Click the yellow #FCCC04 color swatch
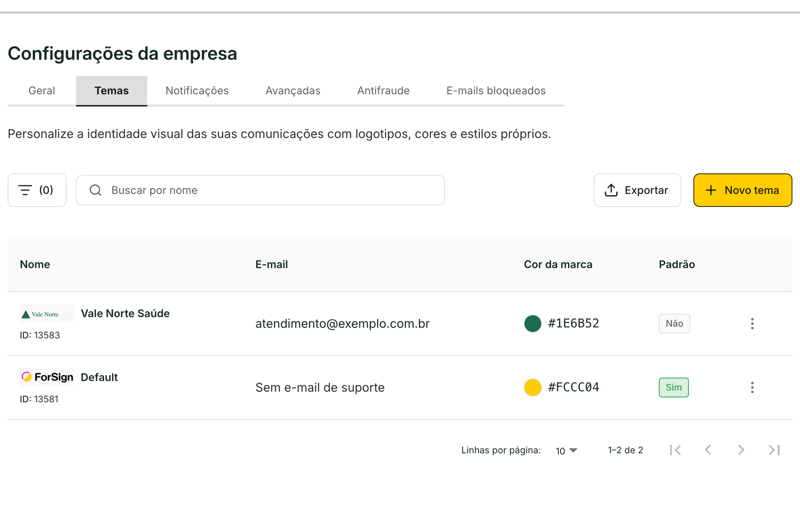 tap(533, 387)
